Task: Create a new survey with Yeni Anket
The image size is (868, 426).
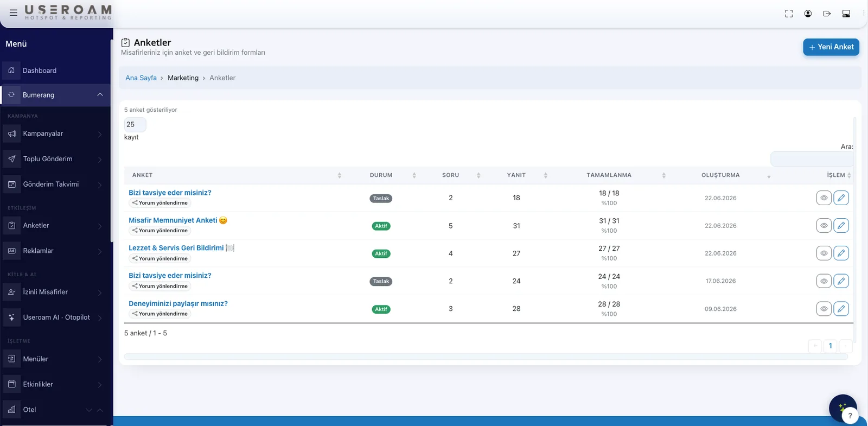Action: 831,47
